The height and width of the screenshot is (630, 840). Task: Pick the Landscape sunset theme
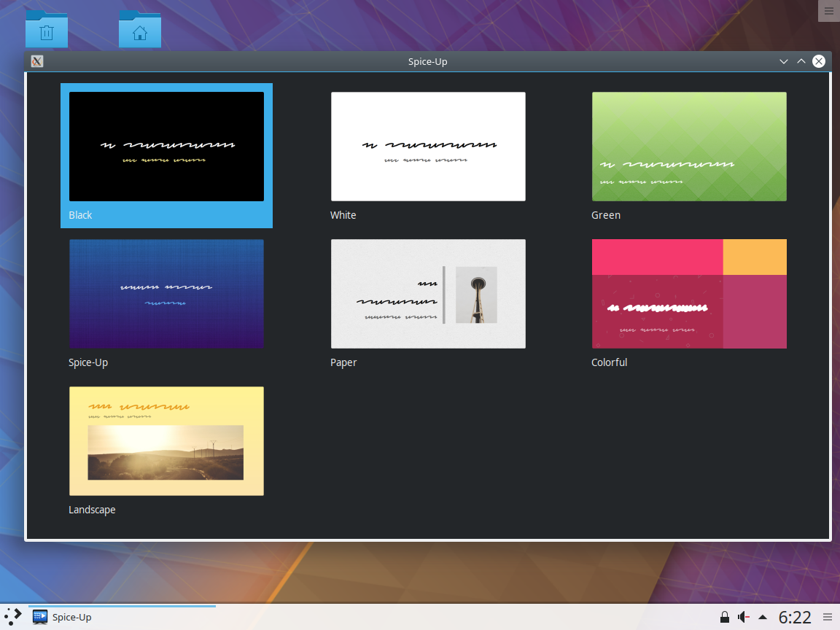point(166,440)
